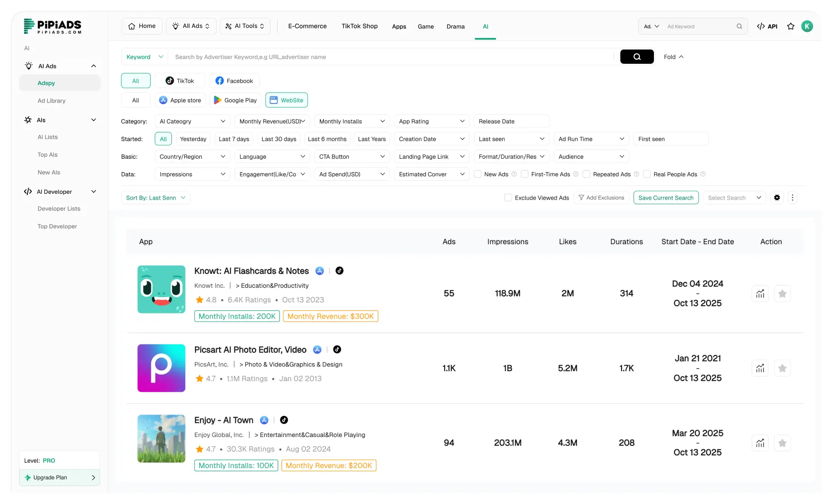Enable the Exclude Viewed Ads checkbox
The width and height of the screenshot is (833, 504).
508,197
